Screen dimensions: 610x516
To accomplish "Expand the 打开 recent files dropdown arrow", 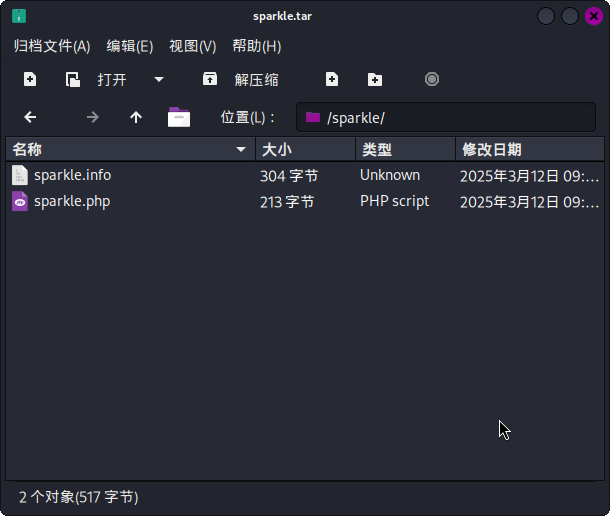I will pyautogui.click(x=159, y=79).
